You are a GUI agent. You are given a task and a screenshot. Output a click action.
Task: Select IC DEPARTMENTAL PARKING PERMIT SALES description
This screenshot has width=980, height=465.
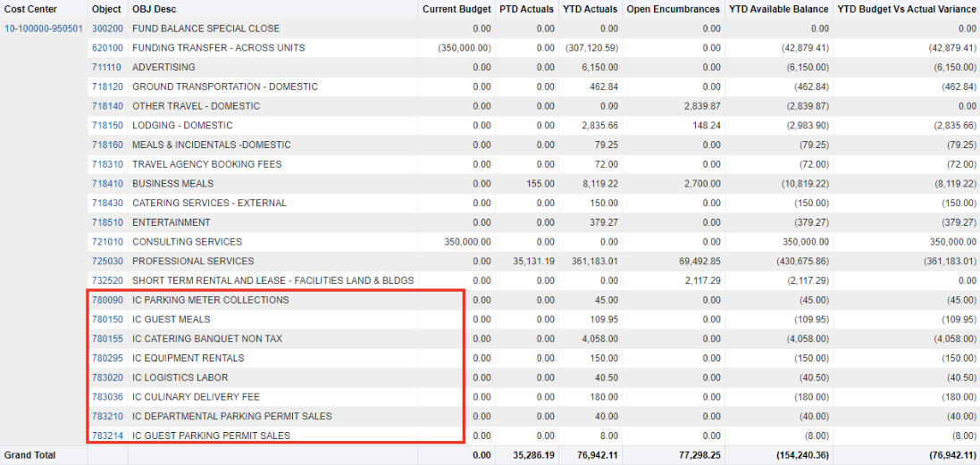click(232, 416)
